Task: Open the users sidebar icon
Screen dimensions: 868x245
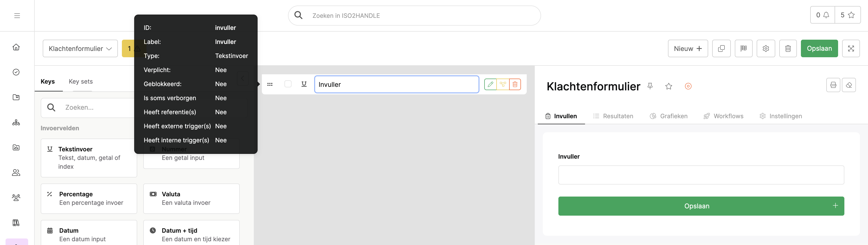Action: 16,173
